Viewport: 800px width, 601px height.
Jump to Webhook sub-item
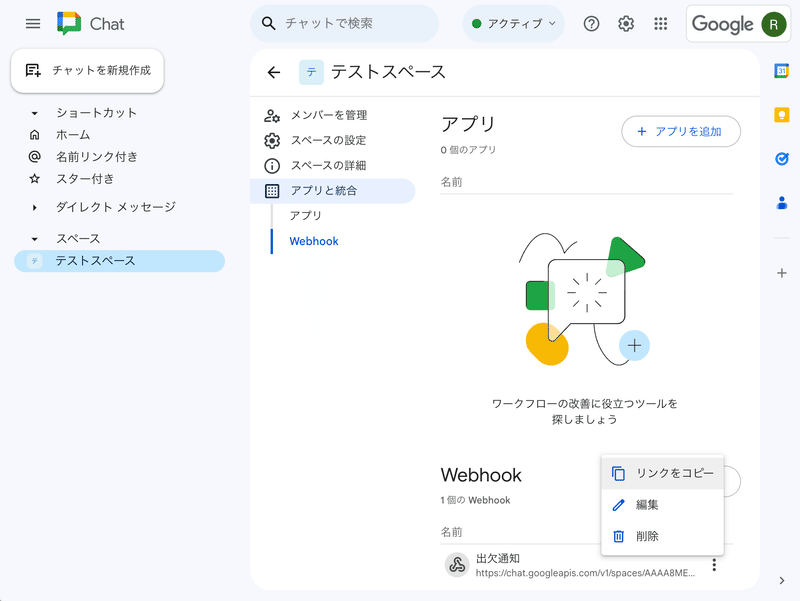point(314,241)
